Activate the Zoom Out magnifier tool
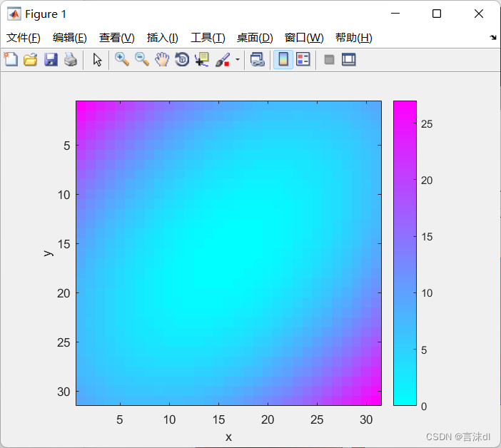501x448 pixels. pos(142,59)
